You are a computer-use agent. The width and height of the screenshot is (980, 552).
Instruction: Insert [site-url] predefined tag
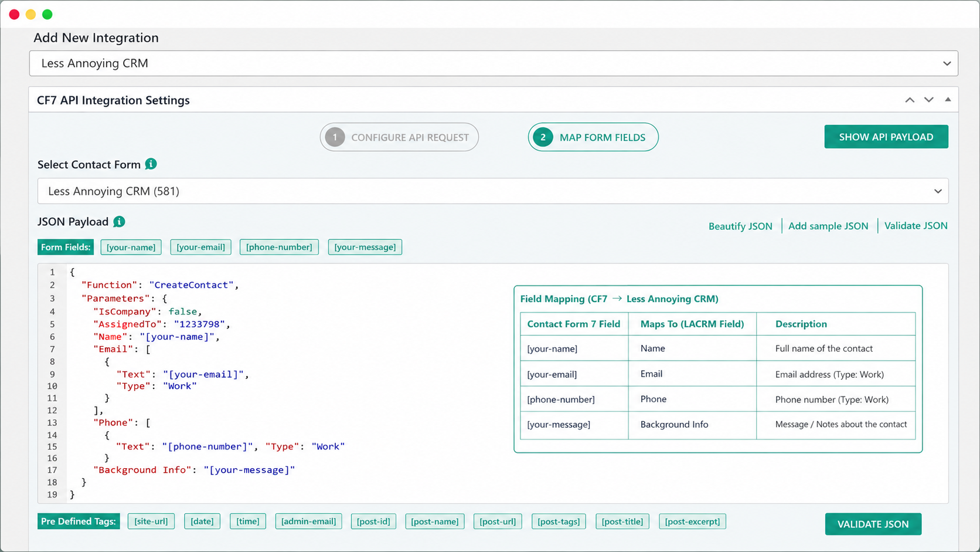151,521
